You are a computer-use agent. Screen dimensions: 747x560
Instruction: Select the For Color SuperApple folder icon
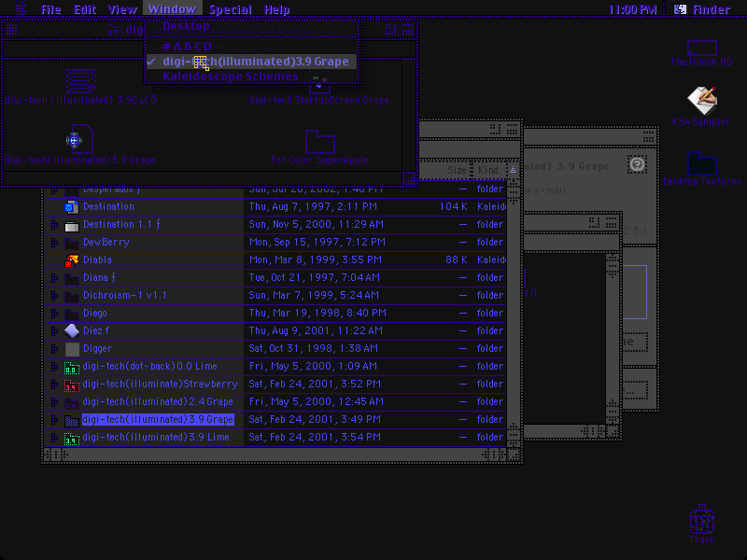pyautogui.click(x=319, y=141)
